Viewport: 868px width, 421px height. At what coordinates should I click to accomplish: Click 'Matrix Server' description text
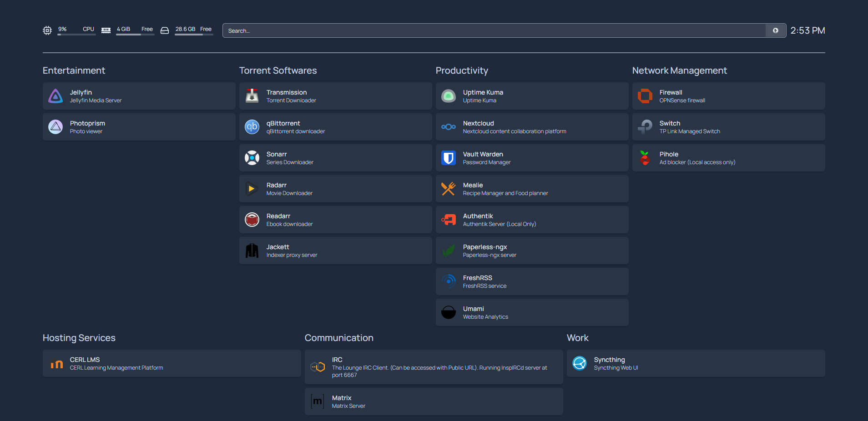(348, 406)
